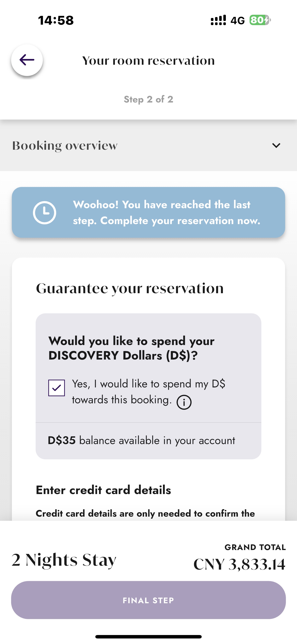Viewport: 297px width, 644px height.
Task: Tap the FINAL STEP button
Action: point(148,600)
